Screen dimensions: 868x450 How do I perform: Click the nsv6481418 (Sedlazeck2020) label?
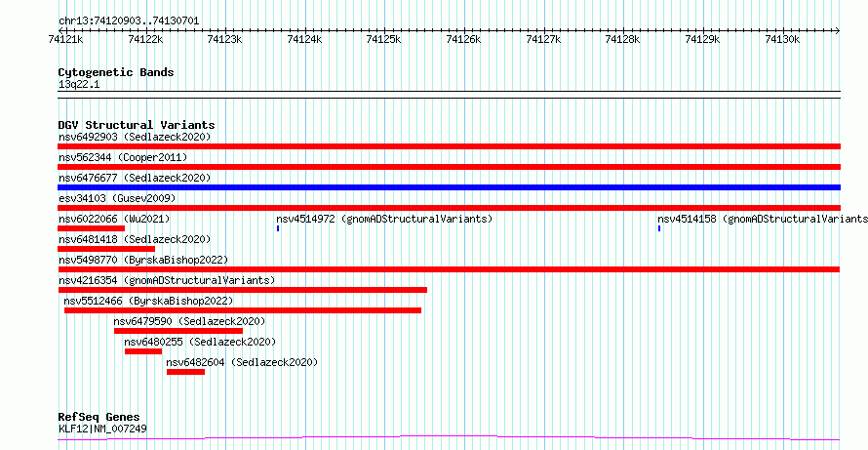pos(135,239)
